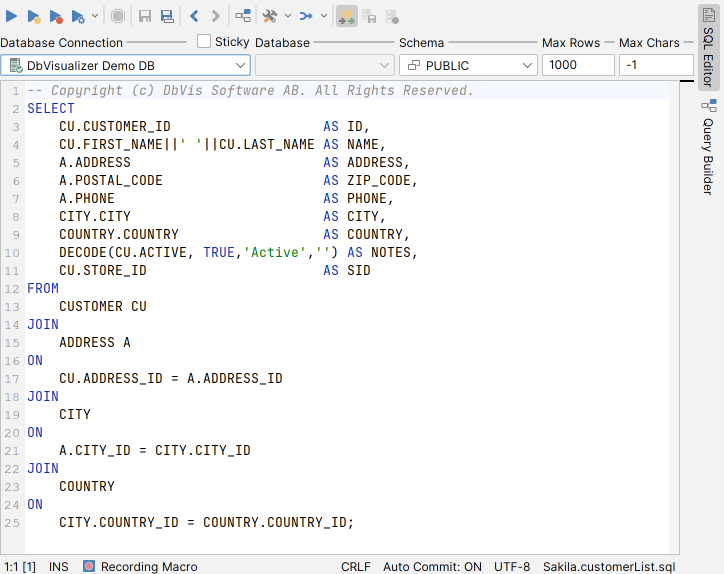Open the wrench and hammer tools icon
The image size is (724, 574).
tap(270, 16)
